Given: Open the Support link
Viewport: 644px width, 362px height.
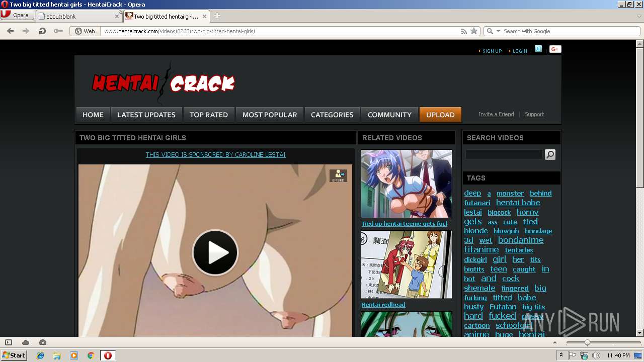Looking at the screenshot, I should coord(534,114).
